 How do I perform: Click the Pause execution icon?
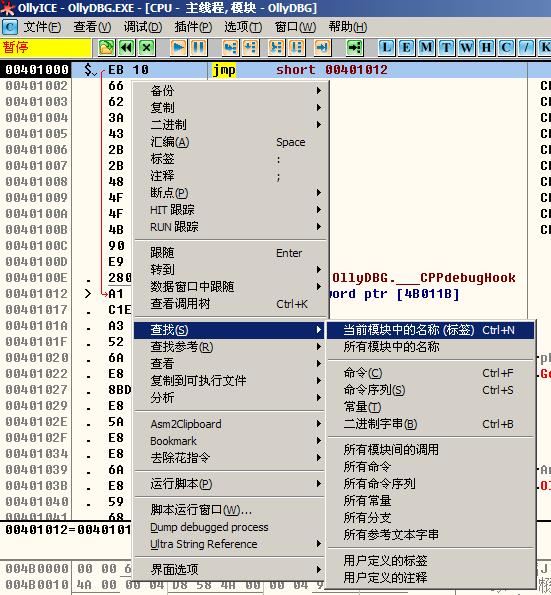click(199, 48)
